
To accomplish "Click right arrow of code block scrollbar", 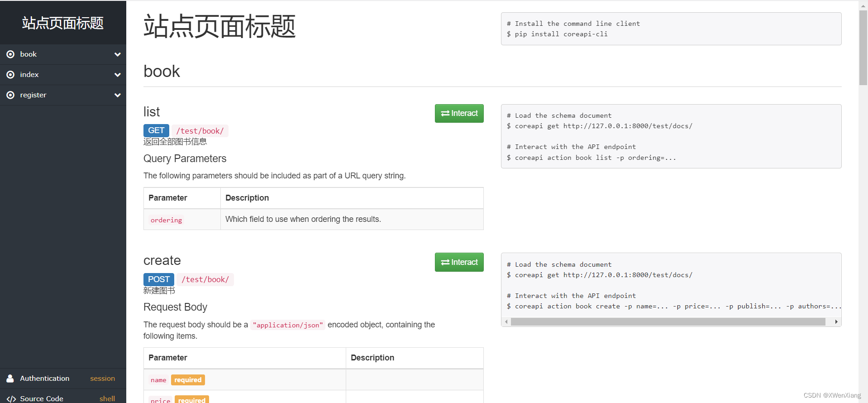I will [x=836, y=321].
